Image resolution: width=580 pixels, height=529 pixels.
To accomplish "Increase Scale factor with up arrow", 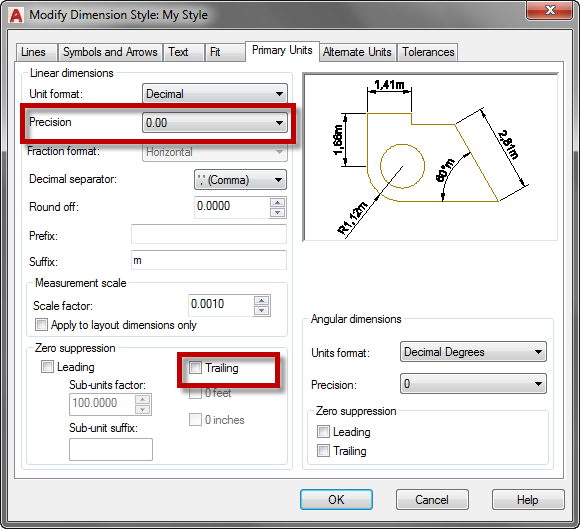I will click(x=262, y=300).
